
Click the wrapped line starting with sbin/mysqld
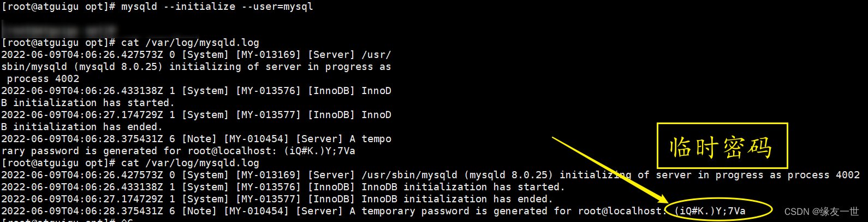[196, 67]
